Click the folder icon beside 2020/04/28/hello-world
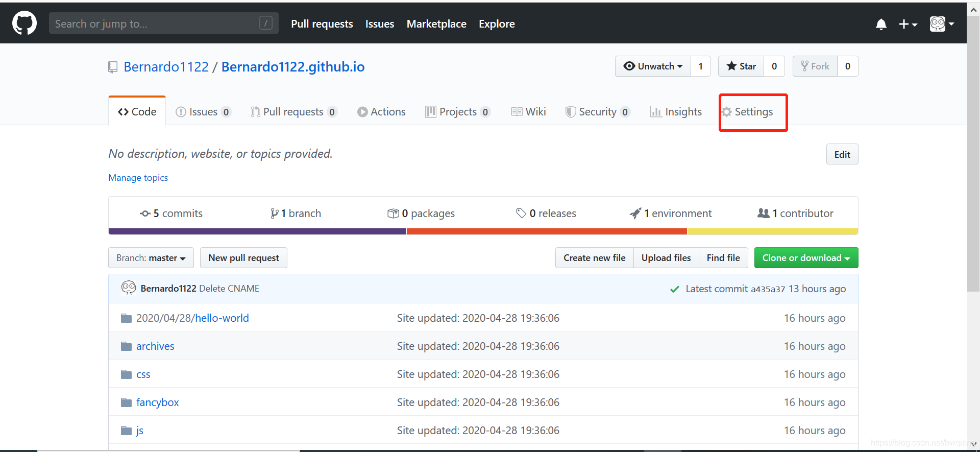 tap(126, 318)
